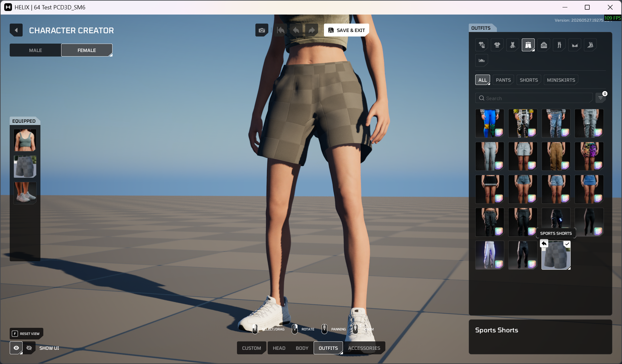Select the black miniskirt thumbnail
The height and width of the screenshot is (364, 622).
490,189
